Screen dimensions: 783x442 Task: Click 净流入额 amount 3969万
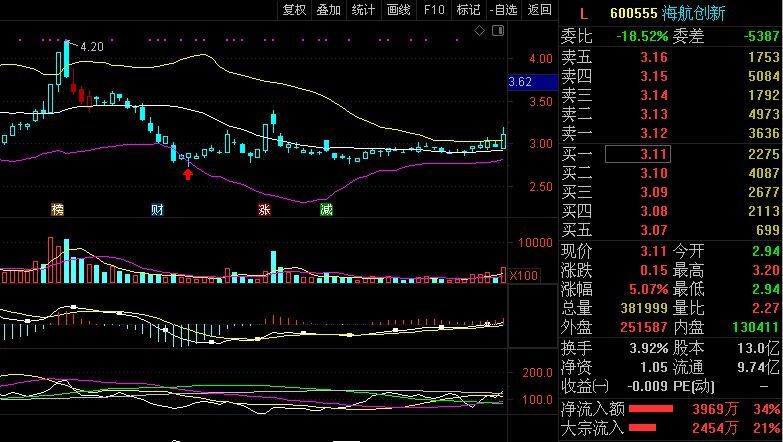click(715, 409)
